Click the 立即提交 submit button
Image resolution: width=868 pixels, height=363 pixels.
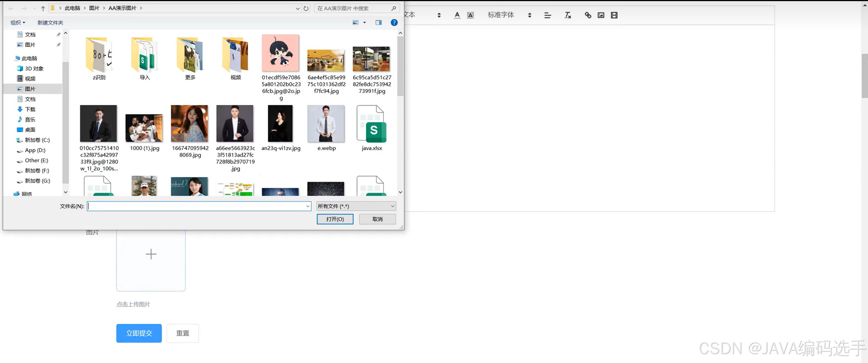[139, 333]
